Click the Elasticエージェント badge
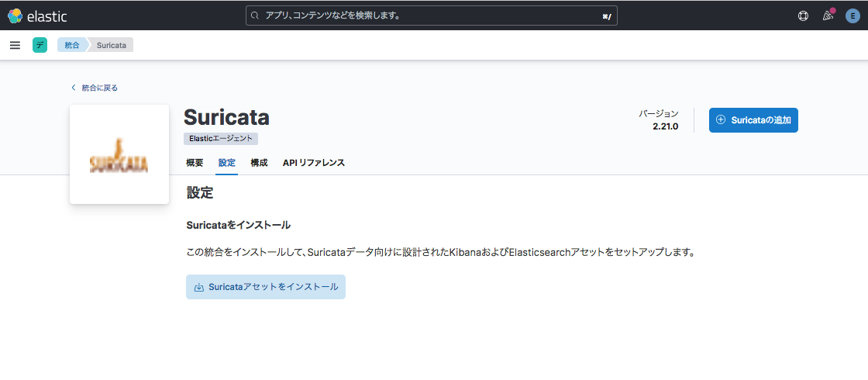The height and width of the screenshot is (380, 868). (221, 139)
